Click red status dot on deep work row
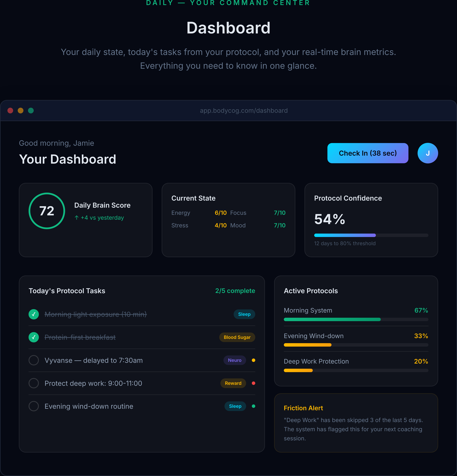The height and width of the screenshot is (476, 457). (x=253, y=383)
